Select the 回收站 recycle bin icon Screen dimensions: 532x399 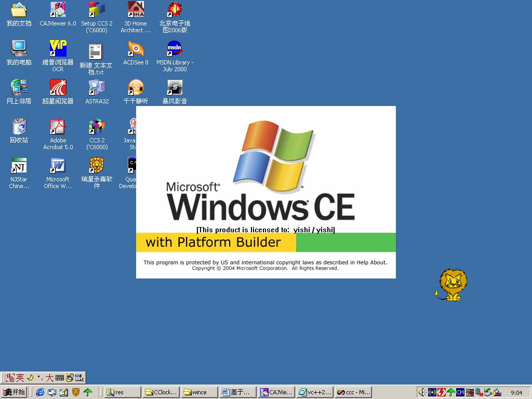pos(19,130)
